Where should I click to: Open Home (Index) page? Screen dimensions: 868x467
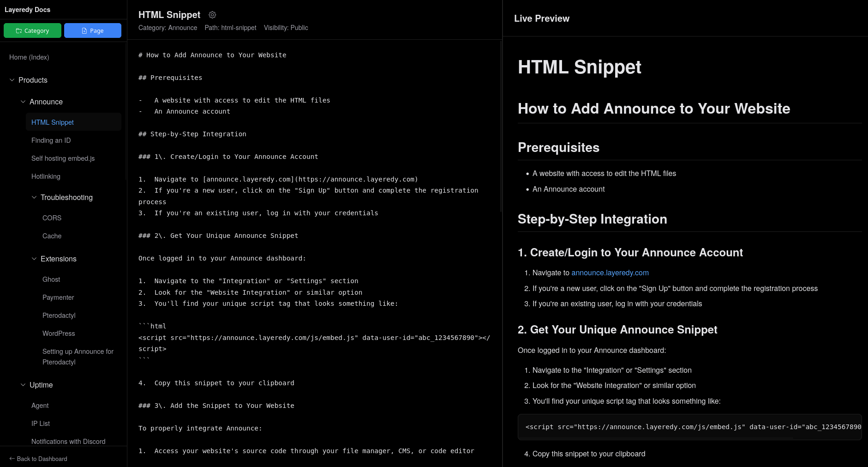tap(29, 57)
